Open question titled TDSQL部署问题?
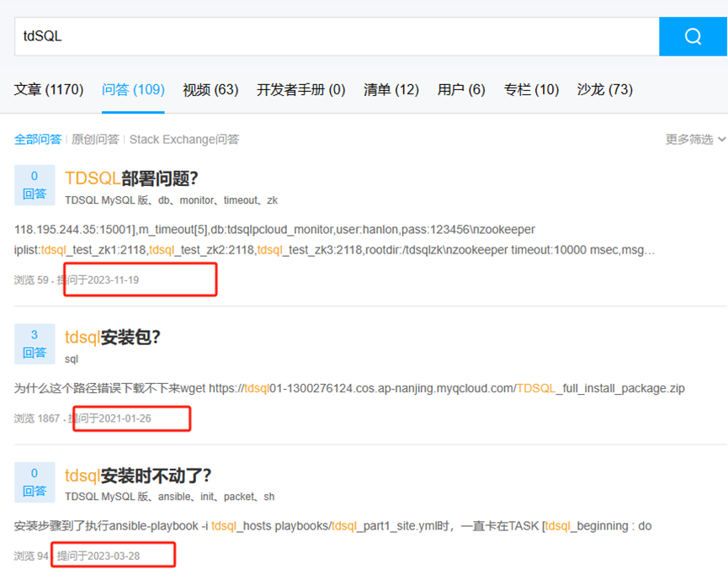 131,178
